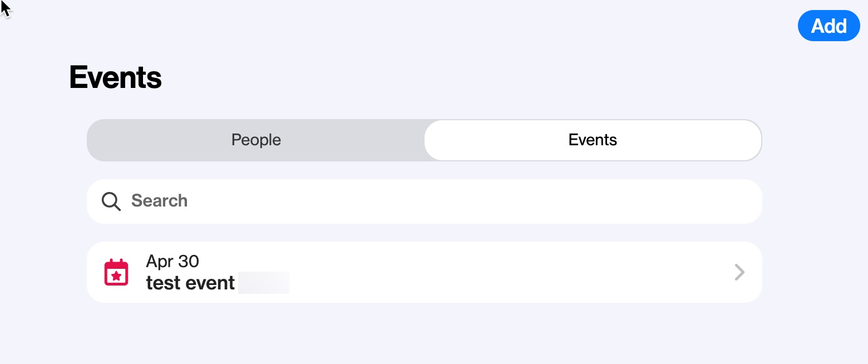The width and height of the screenshot is (868, 364).
Task: Open event details with disclosure arrow
Action: click(x=739, y=272)
